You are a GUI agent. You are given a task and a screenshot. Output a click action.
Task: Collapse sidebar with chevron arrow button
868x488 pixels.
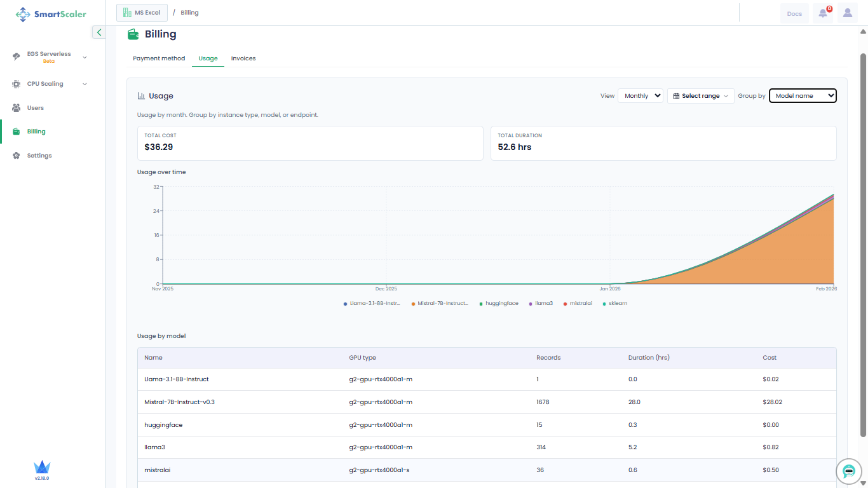[x=98, y=32]
